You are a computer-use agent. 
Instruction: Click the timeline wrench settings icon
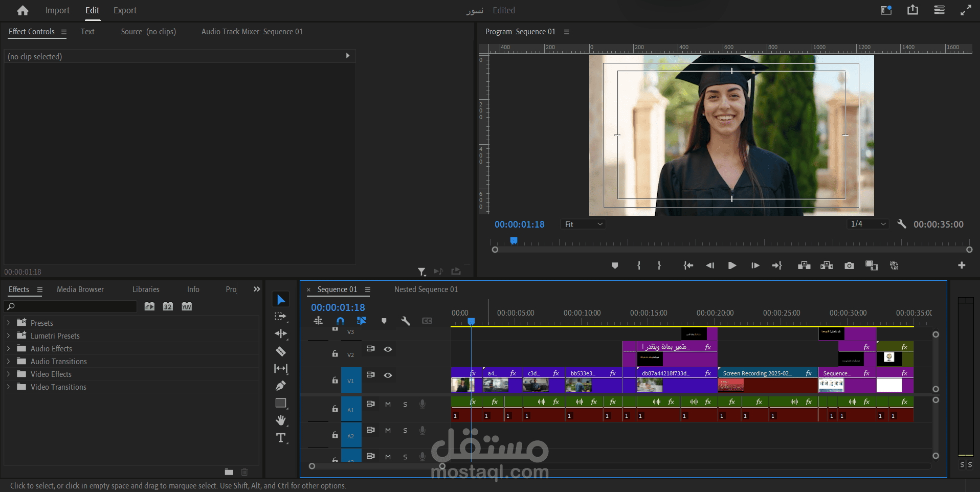click(x=406, y=321)
